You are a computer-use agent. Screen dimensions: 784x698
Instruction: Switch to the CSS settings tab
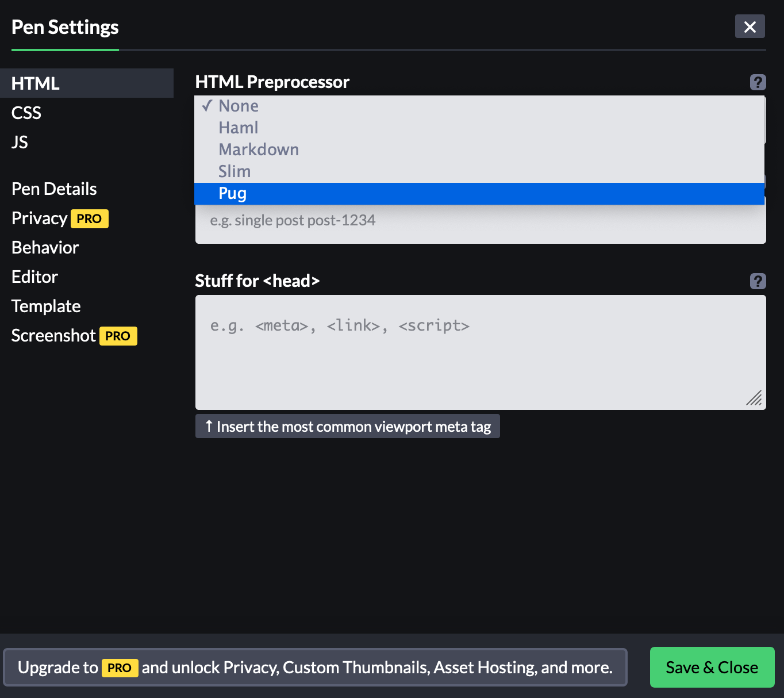[26, 113]
